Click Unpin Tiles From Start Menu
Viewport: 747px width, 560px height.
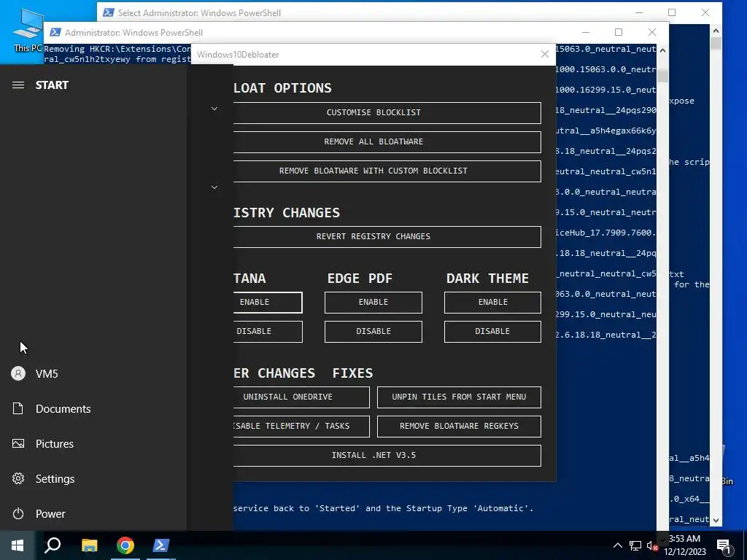coord(460,397)
